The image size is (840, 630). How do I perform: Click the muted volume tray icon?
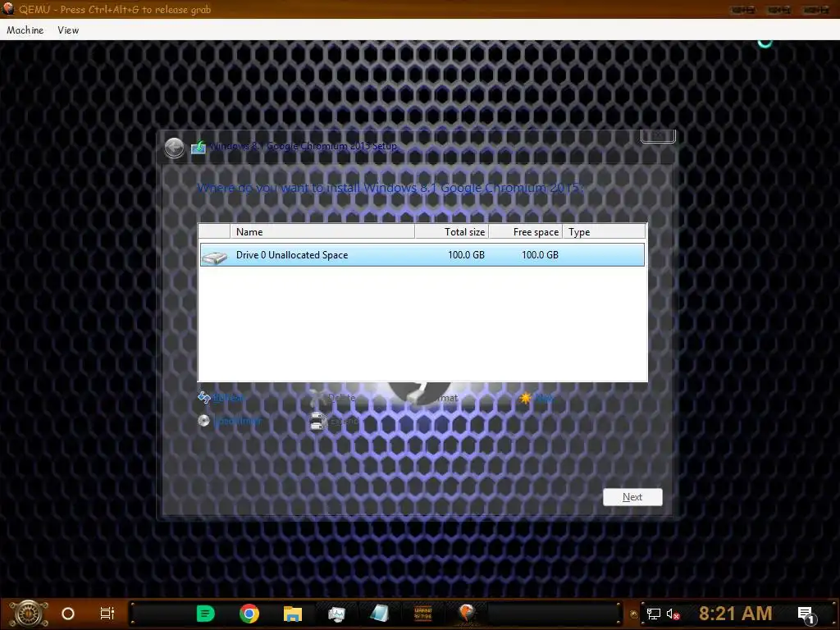click(x=673, y=614)
